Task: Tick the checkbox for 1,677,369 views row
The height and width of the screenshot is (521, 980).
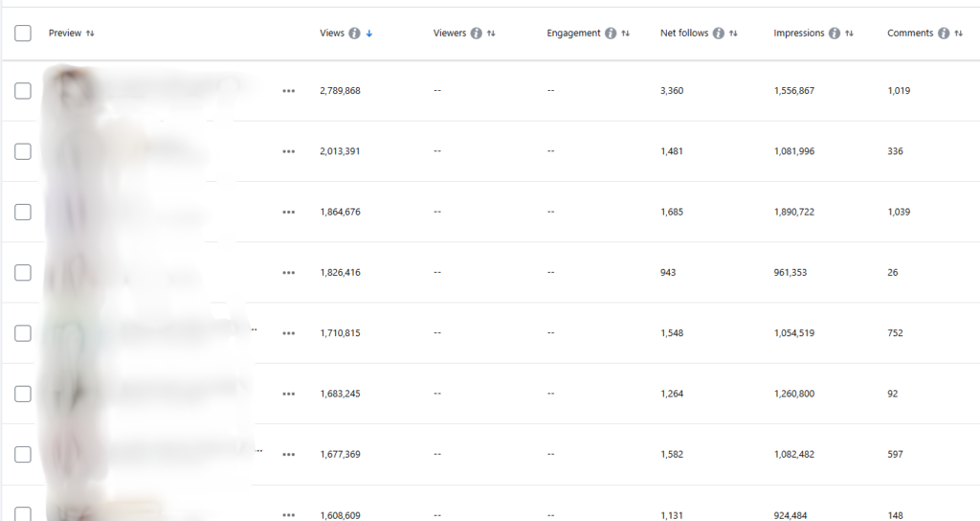Action: [x=23, y=455]
